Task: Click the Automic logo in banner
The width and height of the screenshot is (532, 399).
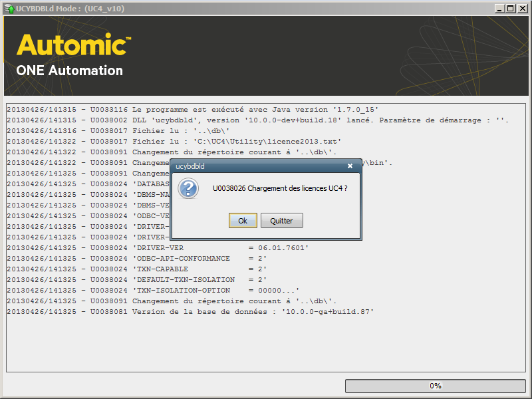Action: click(74, 45)
